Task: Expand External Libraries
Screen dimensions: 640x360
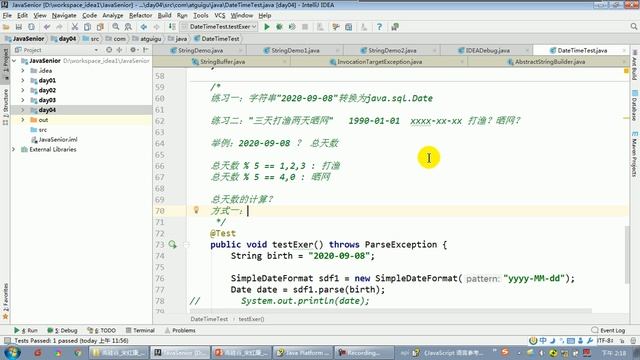Action: coord(13,149)
